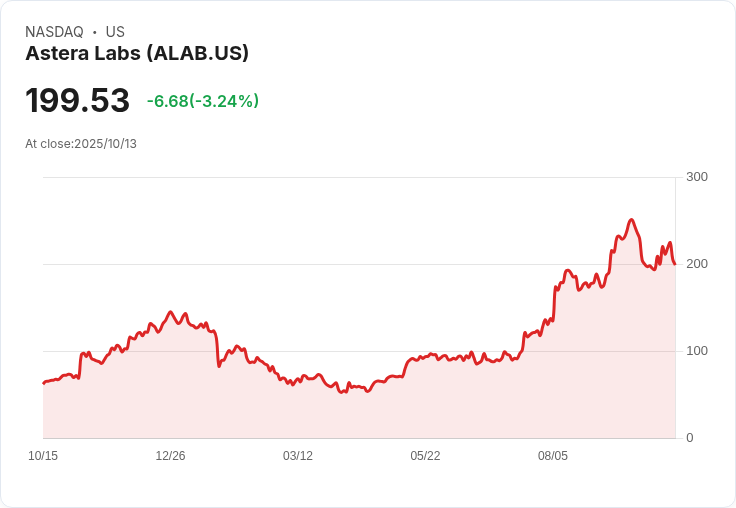
Task: Click the 200 y-axis label
Action: (696, 264)
